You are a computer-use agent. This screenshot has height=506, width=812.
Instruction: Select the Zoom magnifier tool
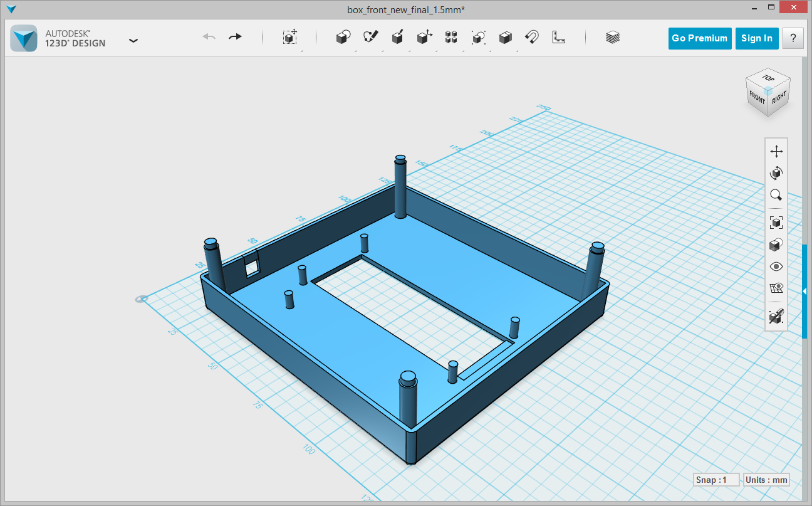point(776,194)
